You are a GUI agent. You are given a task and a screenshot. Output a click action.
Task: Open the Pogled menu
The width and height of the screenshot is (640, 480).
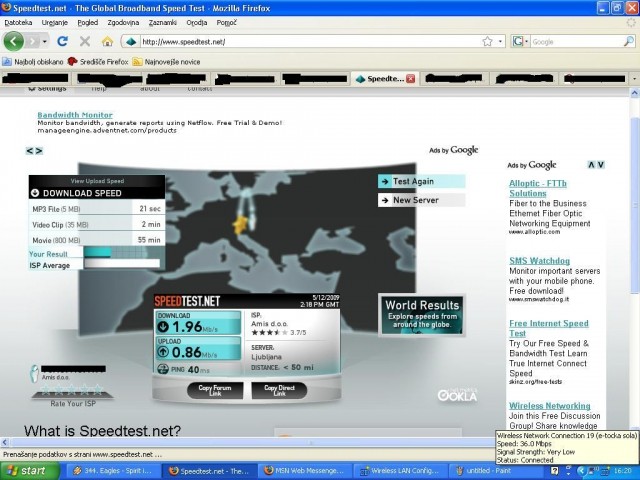click(88, 22)
